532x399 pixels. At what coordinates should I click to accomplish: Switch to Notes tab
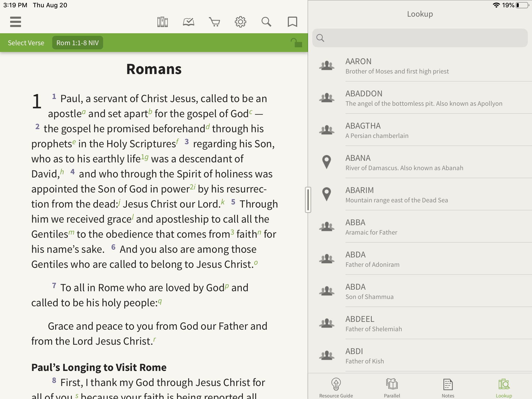[448, 388]
